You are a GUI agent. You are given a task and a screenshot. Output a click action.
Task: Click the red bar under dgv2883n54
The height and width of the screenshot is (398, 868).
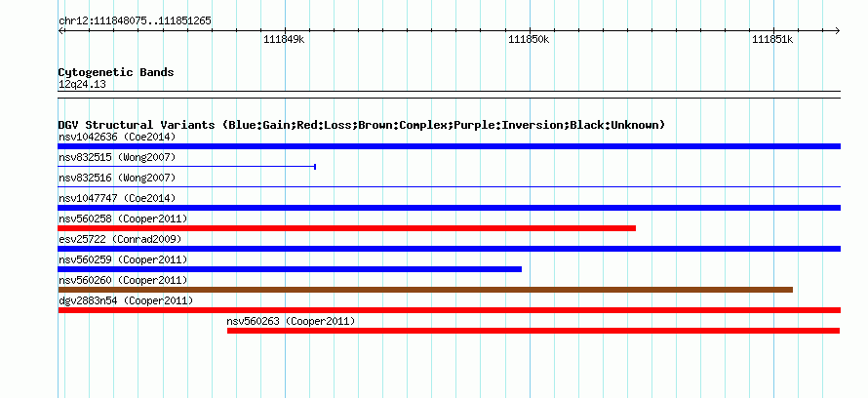pyautogui.click(x=449, y=310)
